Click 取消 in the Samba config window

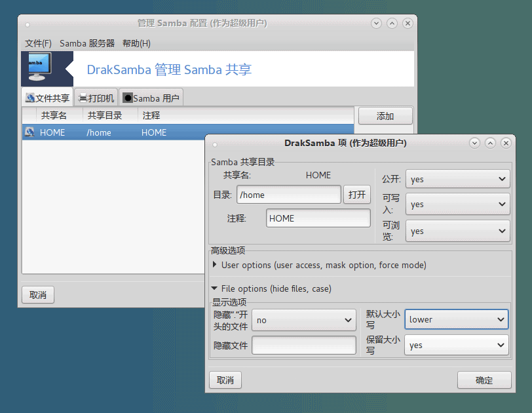pyautogui.click(x=38, y=295)
